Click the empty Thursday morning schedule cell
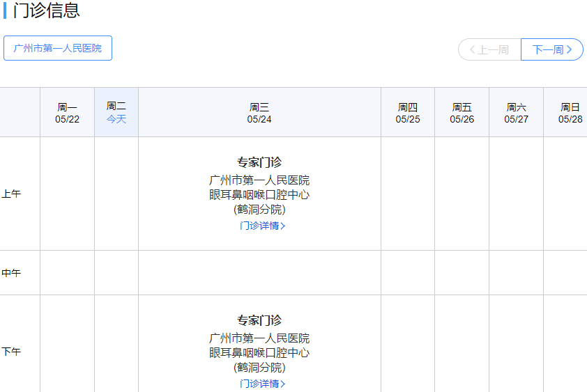The width and height of the screenshot is (587, 392). click(x=408, y=194)
